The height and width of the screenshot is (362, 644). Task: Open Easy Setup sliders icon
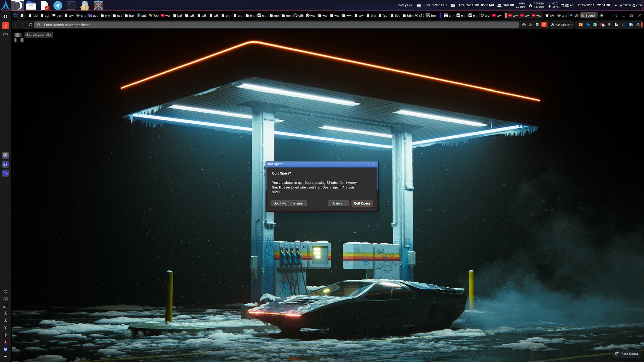click(537, 25)
